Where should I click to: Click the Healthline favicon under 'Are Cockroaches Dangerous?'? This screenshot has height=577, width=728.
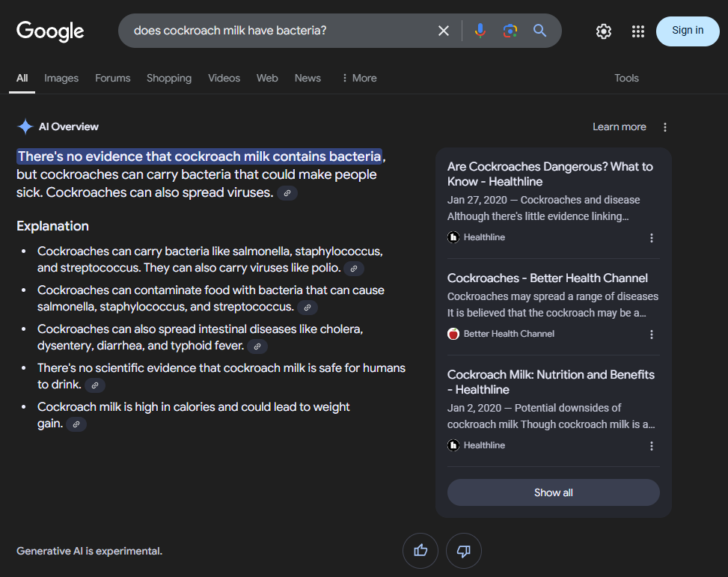(453, 237)
